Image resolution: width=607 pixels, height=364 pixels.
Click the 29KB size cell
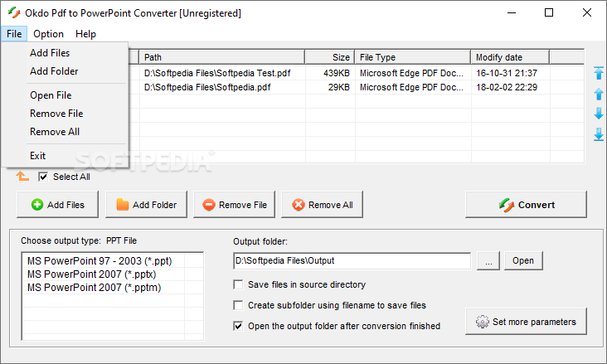[338, 87]
